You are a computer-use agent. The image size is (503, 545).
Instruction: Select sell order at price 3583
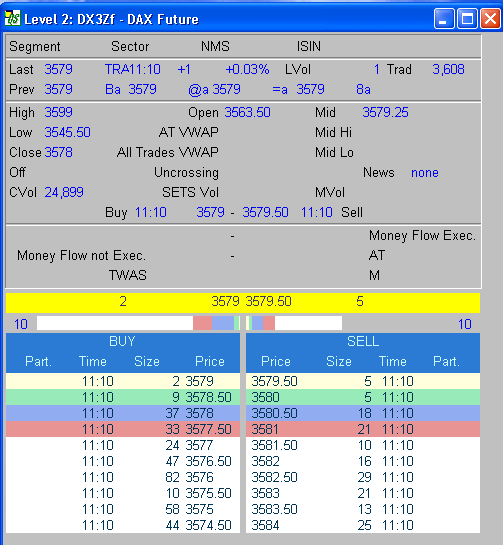click(363, 493)
